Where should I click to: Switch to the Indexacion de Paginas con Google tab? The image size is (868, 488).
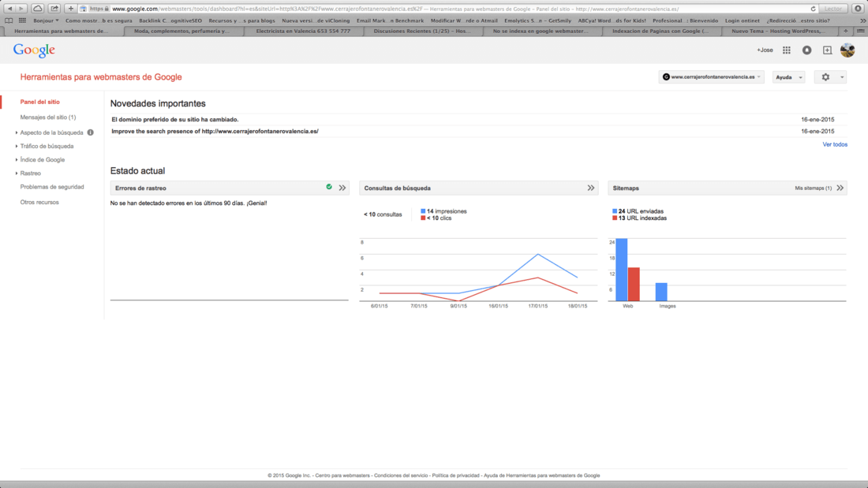(660, 31)
